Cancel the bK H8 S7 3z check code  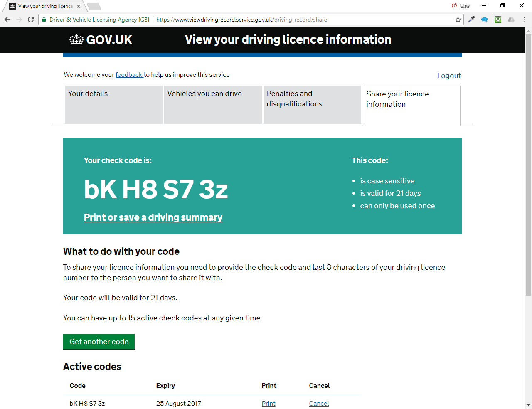point(319,403)
